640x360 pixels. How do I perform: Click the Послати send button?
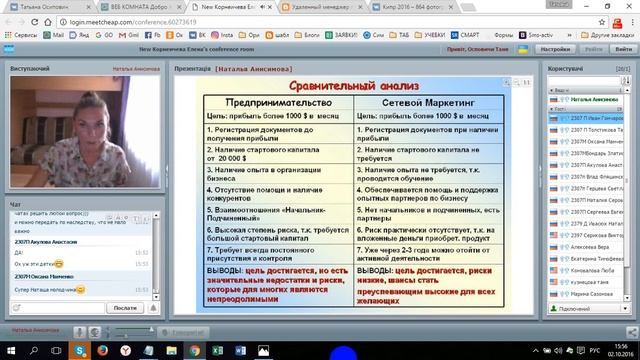pos(125,308)
